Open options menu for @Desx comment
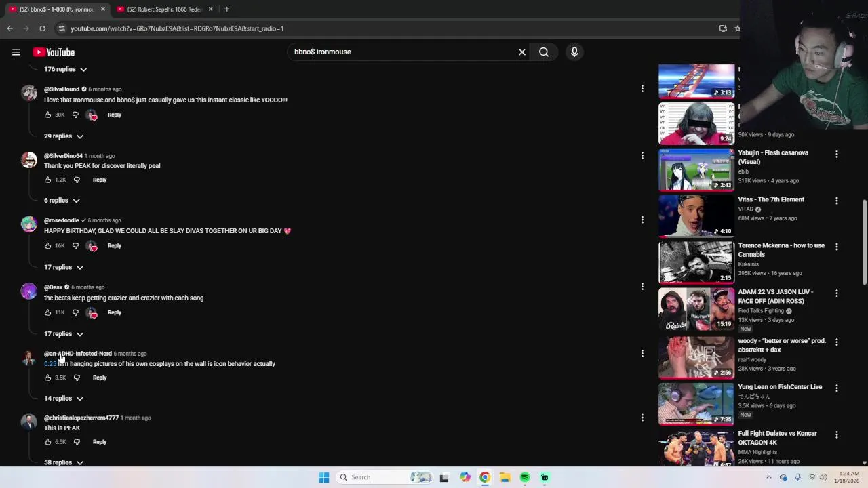The image size is (868, 488). [x=642, y=286]
